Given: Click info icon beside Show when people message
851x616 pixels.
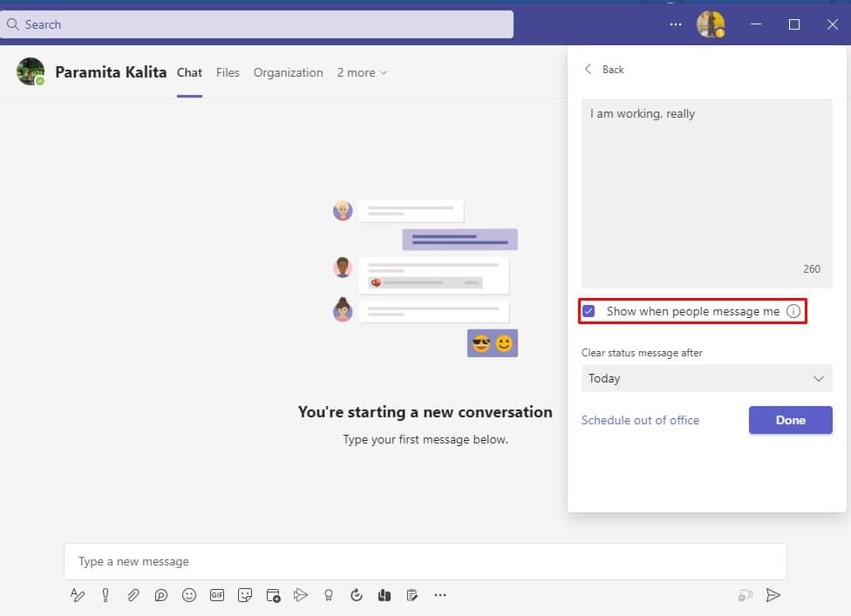Looking at the screenshot, I should [793, 311].
